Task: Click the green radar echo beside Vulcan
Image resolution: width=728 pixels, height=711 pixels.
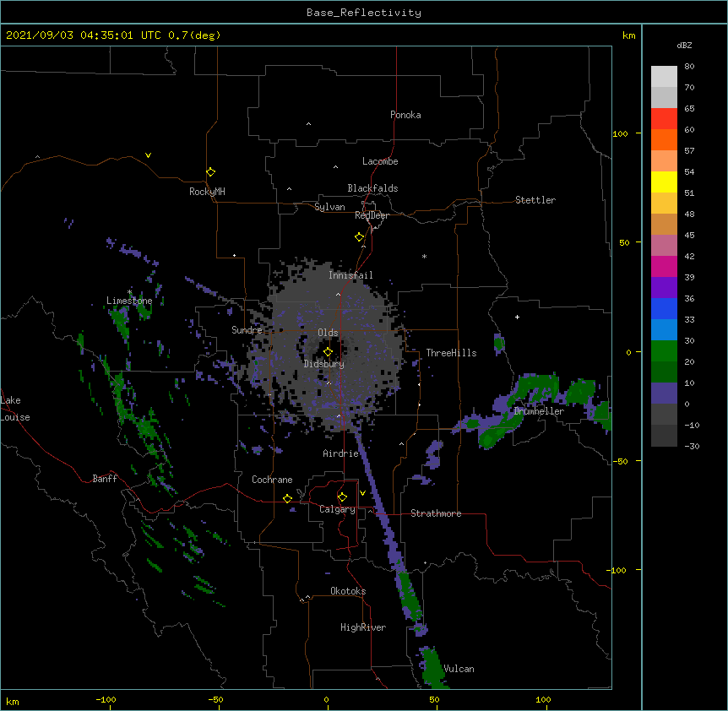Action: (432, 666)
